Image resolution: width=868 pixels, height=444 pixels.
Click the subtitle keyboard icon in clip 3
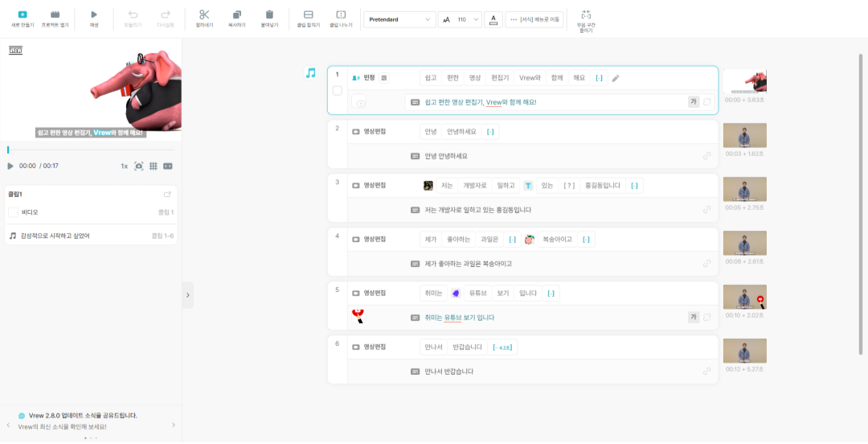click(416, 210)
